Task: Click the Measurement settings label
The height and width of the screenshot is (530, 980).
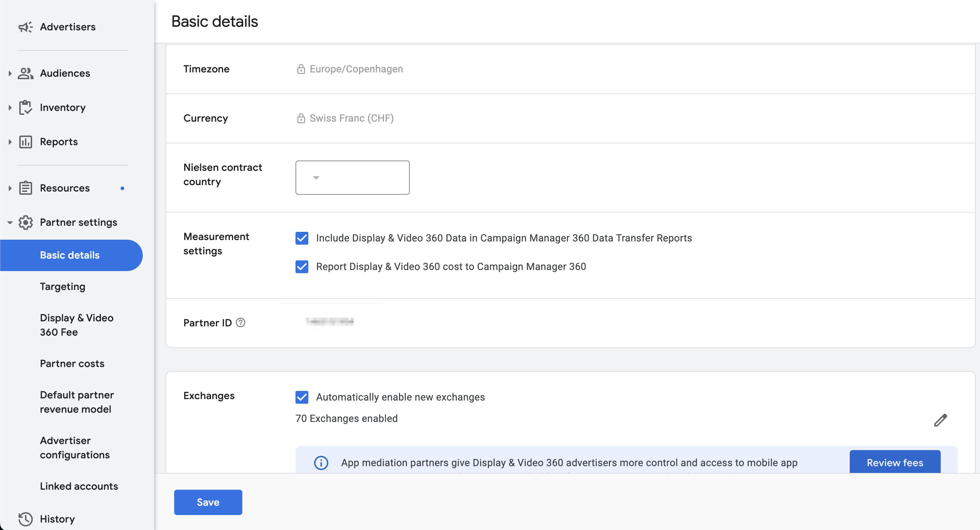Action: click(x=216, y=244)
